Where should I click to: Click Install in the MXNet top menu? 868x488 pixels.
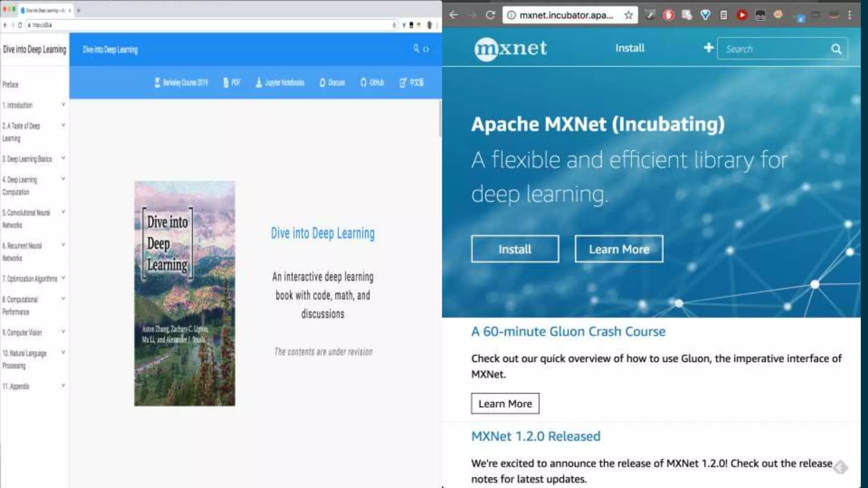coord(630,48)
